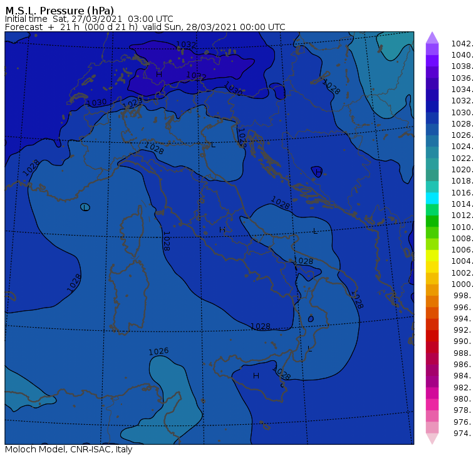476x458 pixels.
Task: Click the "1034." legend value
Action: (462, 90)
